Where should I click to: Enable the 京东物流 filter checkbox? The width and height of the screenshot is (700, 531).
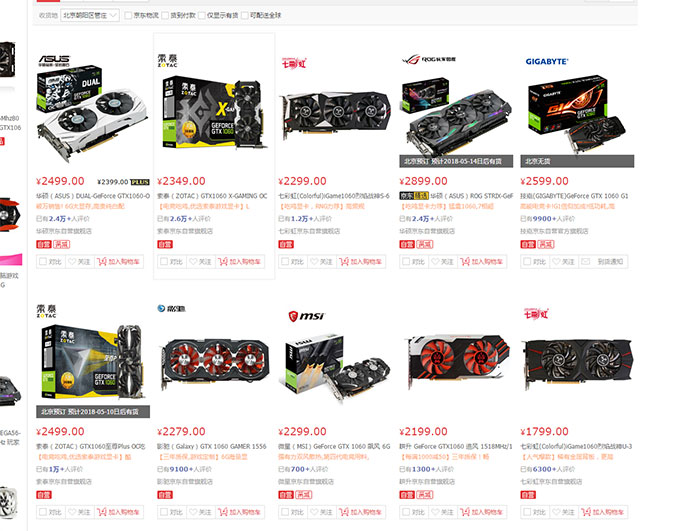(x=128, y=15)
